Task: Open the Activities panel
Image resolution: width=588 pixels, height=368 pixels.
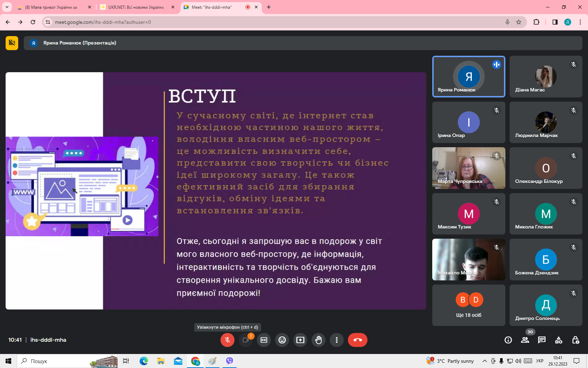Action: tap(559, 340)
